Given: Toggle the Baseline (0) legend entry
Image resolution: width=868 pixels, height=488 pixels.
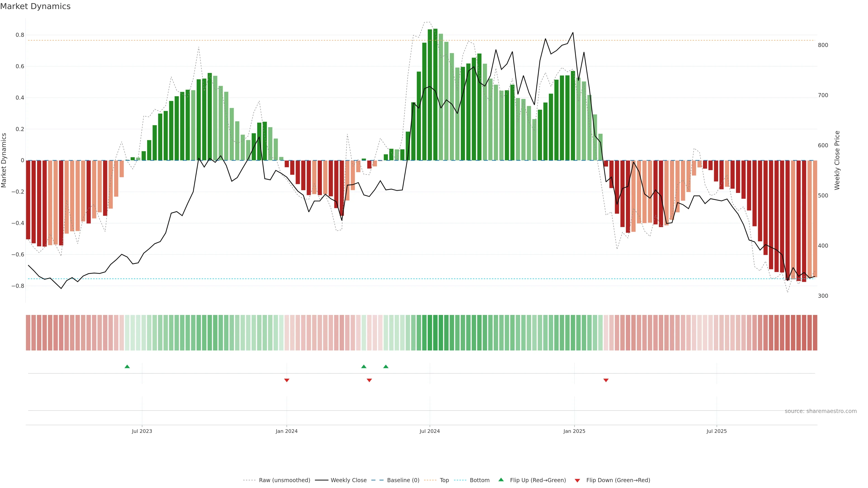Looking at the screenshot, I should click(x=403, y=480).
